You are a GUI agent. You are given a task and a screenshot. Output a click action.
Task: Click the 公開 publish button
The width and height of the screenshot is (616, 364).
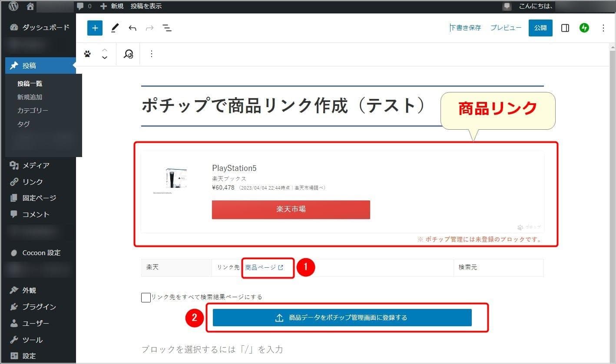click(x=540, y=28)
